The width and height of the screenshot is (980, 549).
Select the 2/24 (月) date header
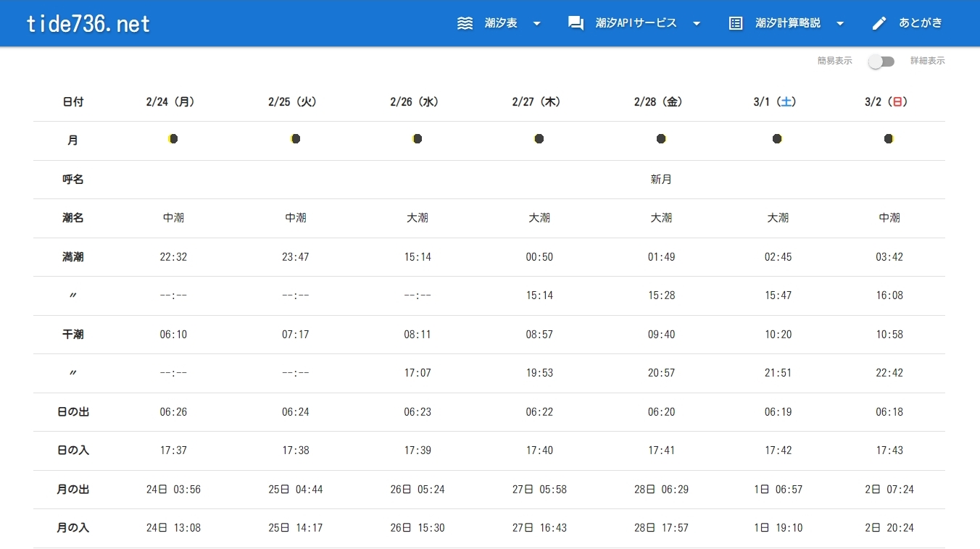tap(173, 102)
